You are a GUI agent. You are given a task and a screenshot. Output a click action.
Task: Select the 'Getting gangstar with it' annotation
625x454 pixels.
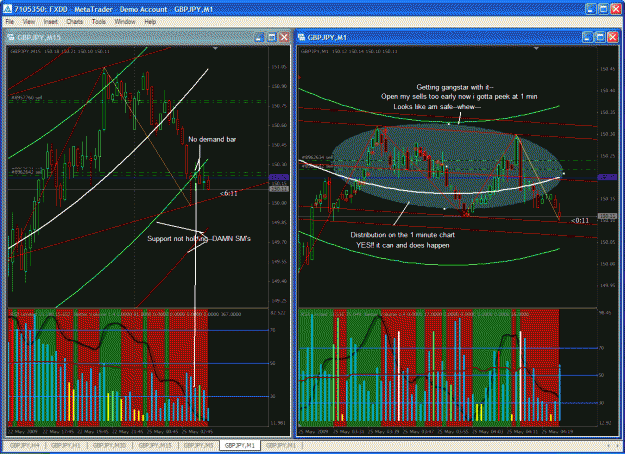[455, 87]
